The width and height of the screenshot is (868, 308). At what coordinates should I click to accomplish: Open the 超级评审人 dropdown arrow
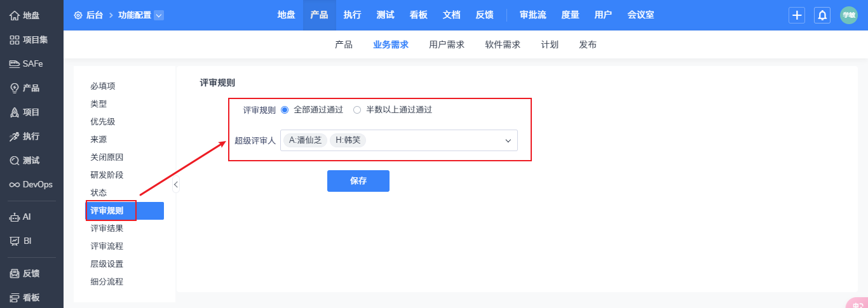click(508, 140)
